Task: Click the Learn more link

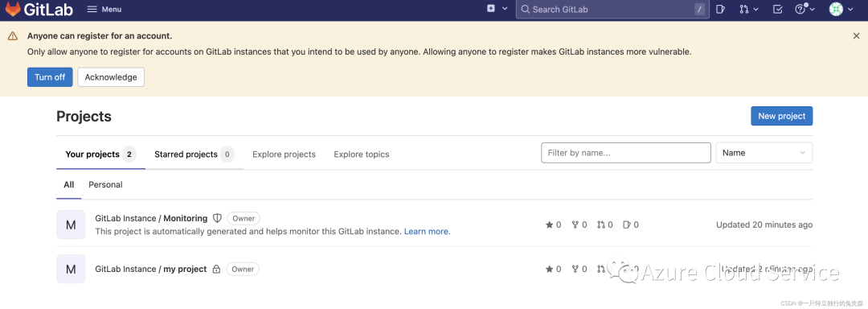Action: pyautogui.click(x=426, y=231)
